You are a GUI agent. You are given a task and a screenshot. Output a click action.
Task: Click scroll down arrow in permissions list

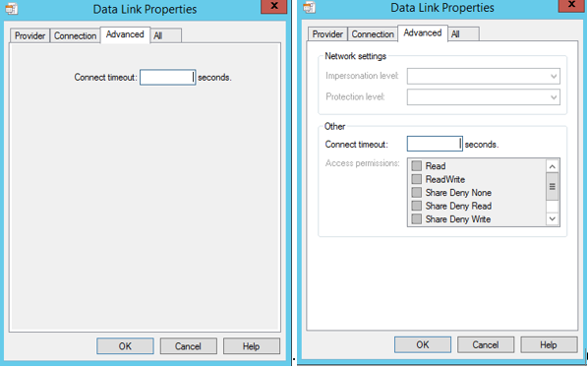(x=553, y=218)
